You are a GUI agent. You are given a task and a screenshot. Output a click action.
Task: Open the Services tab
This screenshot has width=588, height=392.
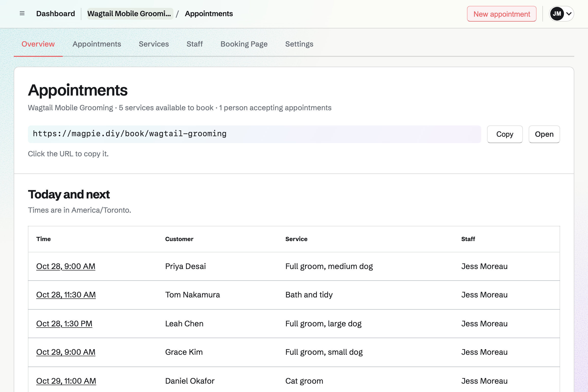click(x=154, y=44)
